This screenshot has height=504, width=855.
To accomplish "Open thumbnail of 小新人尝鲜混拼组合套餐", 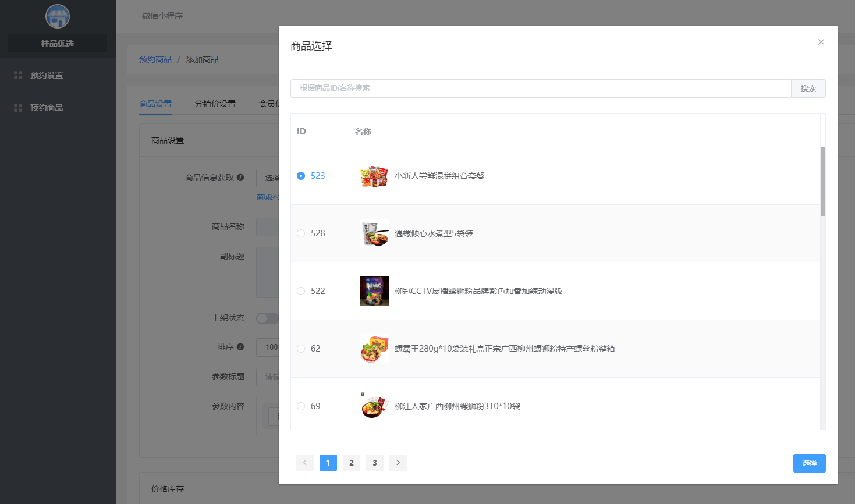I will coord(374,176).
